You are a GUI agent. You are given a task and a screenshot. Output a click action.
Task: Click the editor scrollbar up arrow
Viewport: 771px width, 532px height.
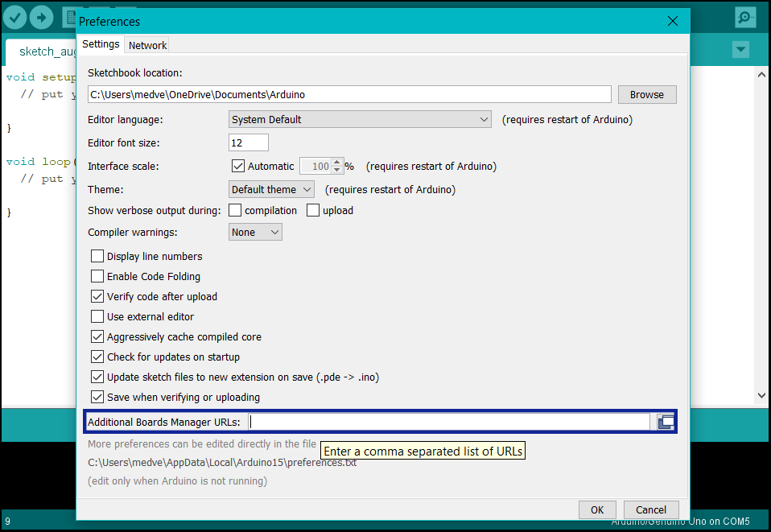(x=762, y=74)
